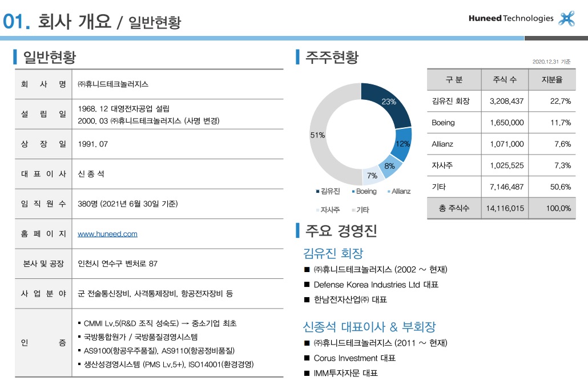Select the 23% dark navy donut segment
Screen dimensions: 588x381
[x=389, y=102]
